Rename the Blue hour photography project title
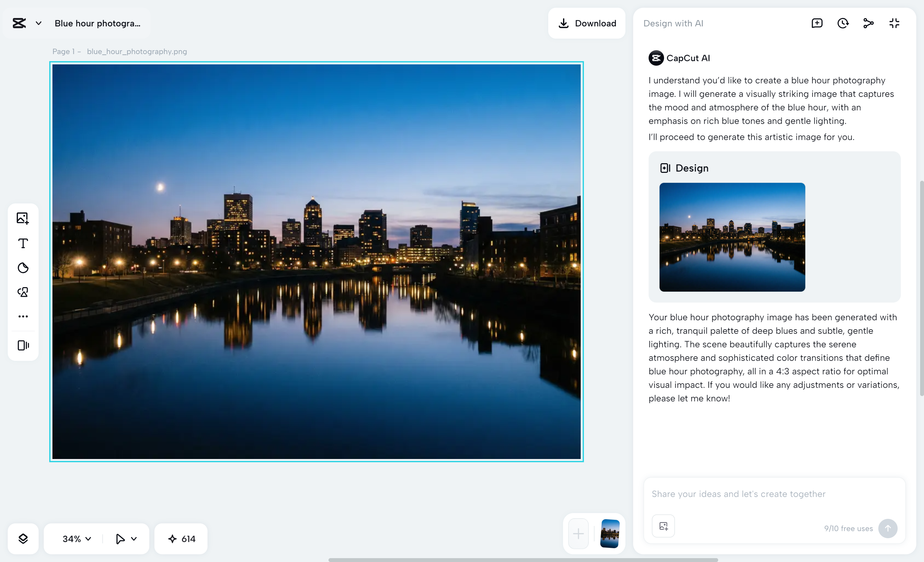This screenshot has width=924, height=562. pyautogui.click(x=97, y=23)
